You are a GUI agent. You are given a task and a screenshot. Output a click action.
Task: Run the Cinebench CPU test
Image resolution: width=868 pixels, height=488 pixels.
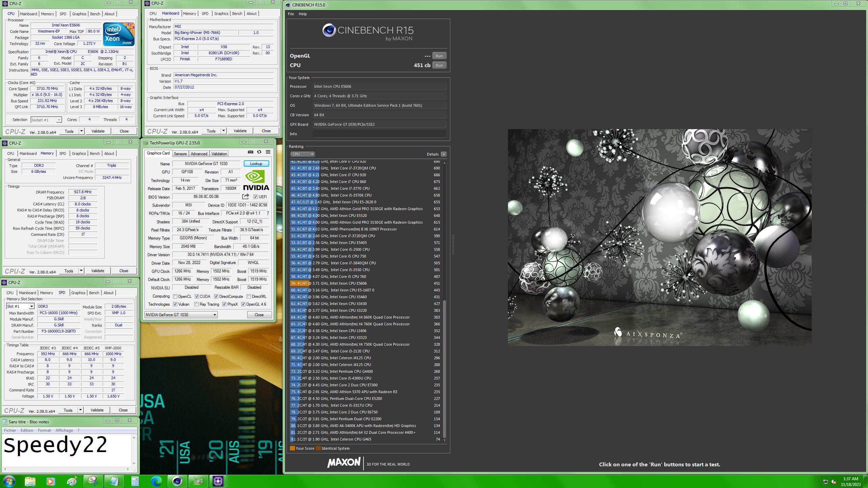(x=439, y=65)
